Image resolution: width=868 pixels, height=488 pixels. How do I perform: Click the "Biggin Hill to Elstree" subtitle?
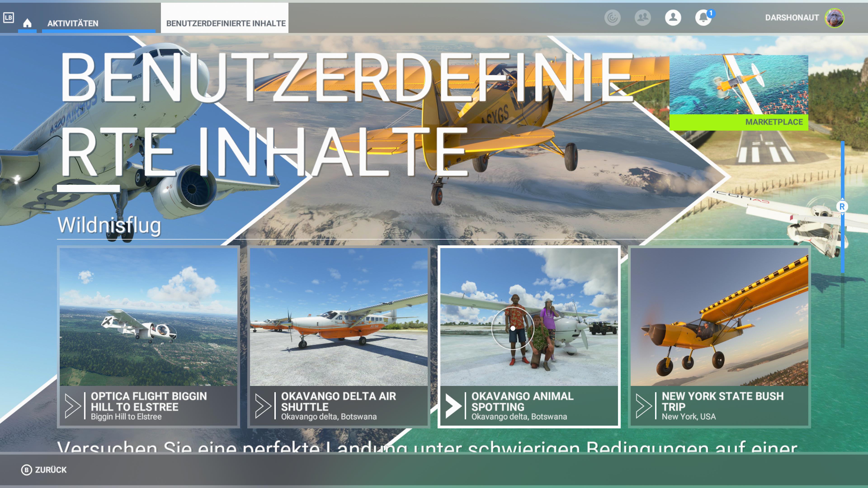[126, 417]
